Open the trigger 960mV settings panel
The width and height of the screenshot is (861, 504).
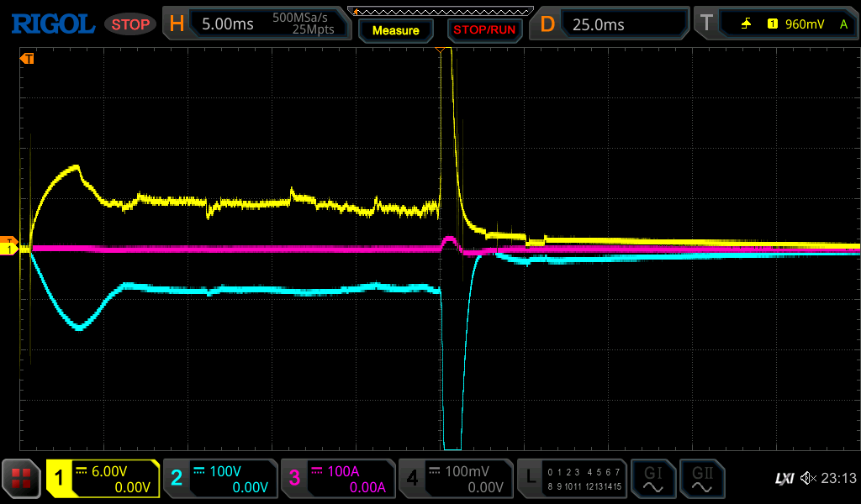(x=776, y=24)
